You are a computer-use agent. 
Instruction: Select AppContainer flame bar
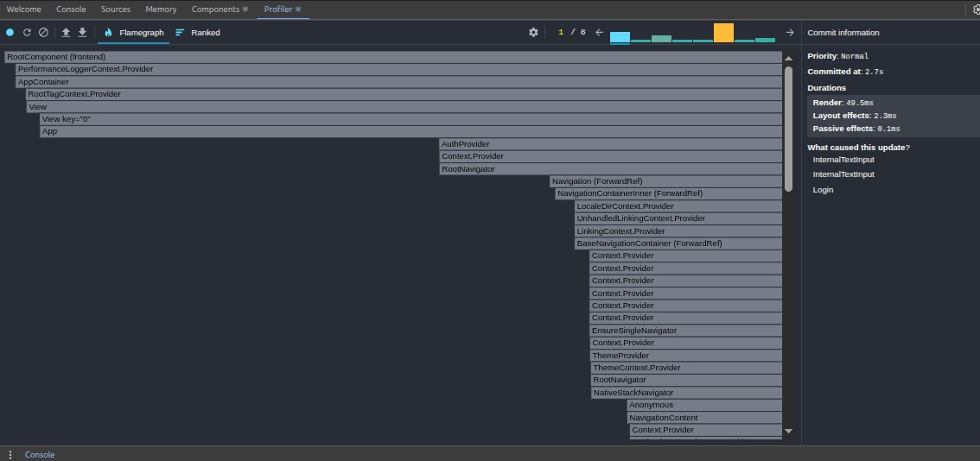click(x=398, y=82)
